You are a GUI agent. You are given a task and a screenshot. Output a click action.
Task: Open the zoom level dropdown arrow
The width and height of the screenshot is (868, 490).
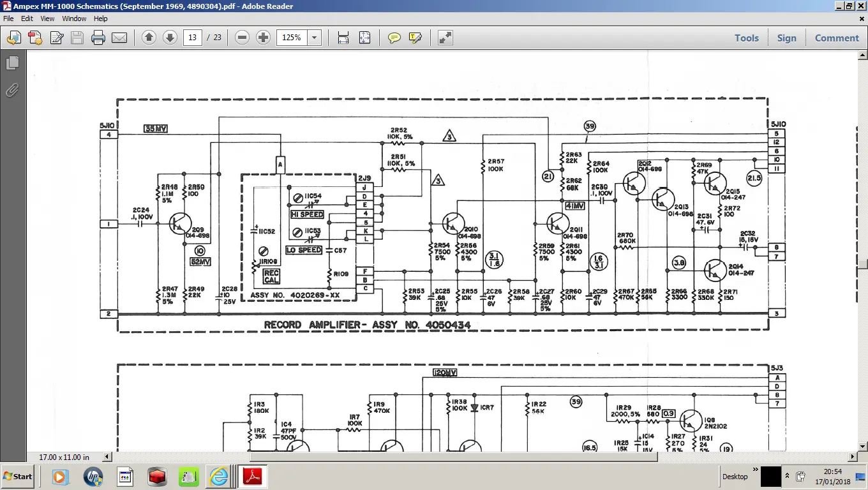pos(314,38)
